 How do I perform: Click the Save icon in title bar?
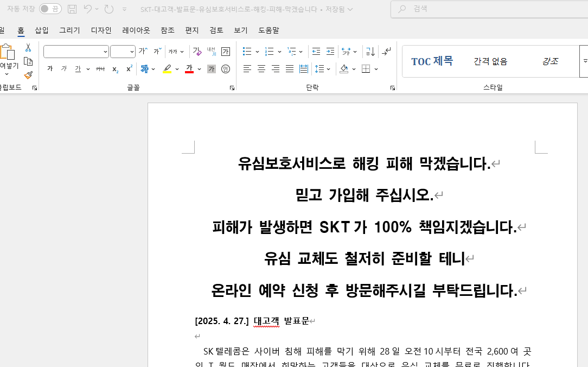pos(72,9)
